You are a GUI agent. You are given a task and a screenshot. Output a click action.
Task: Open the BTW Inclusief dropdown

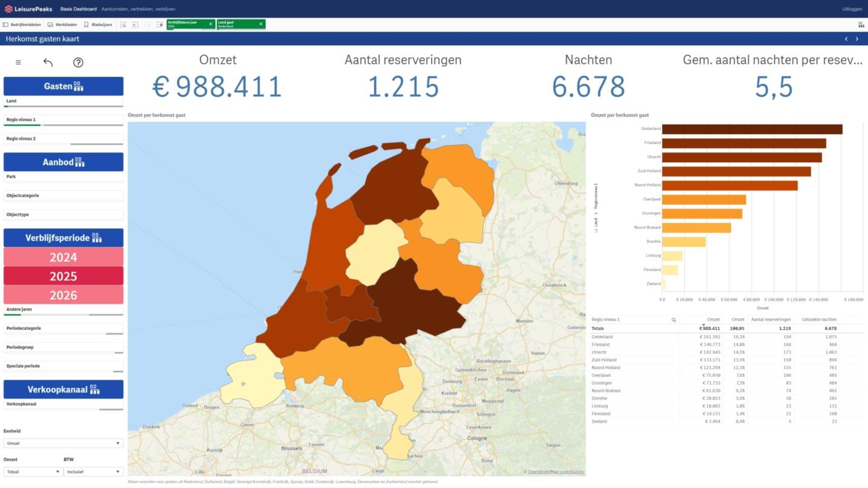click(93, 472)
